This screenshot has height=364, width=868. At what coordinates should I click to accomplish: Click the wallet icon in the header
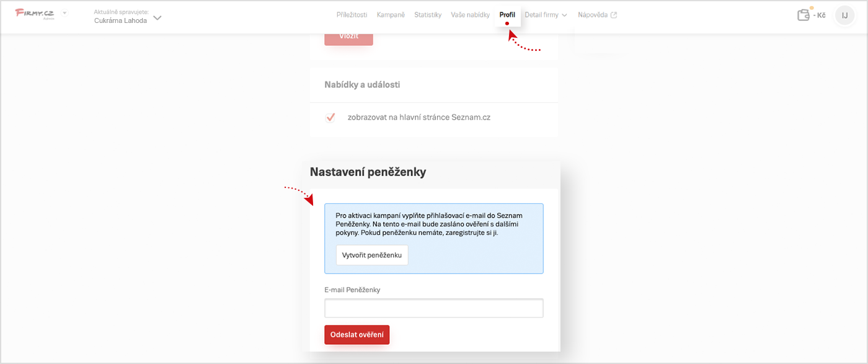coord(804,15)
